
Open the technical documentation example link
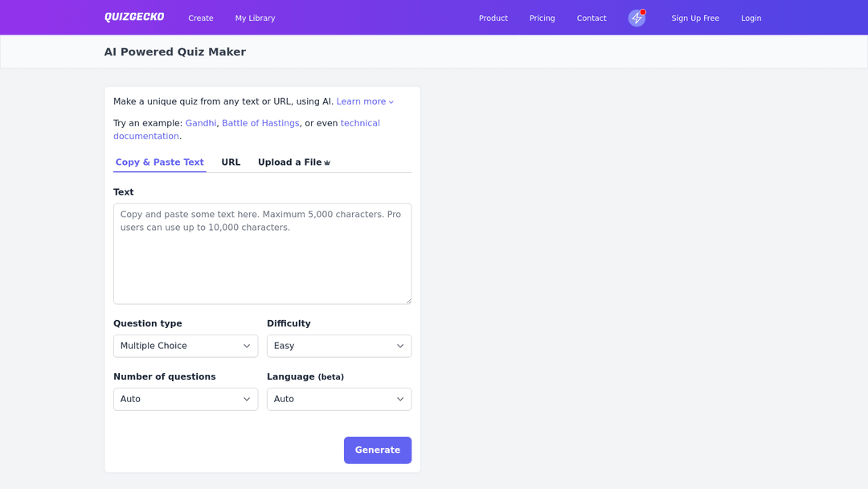[247, 129]
